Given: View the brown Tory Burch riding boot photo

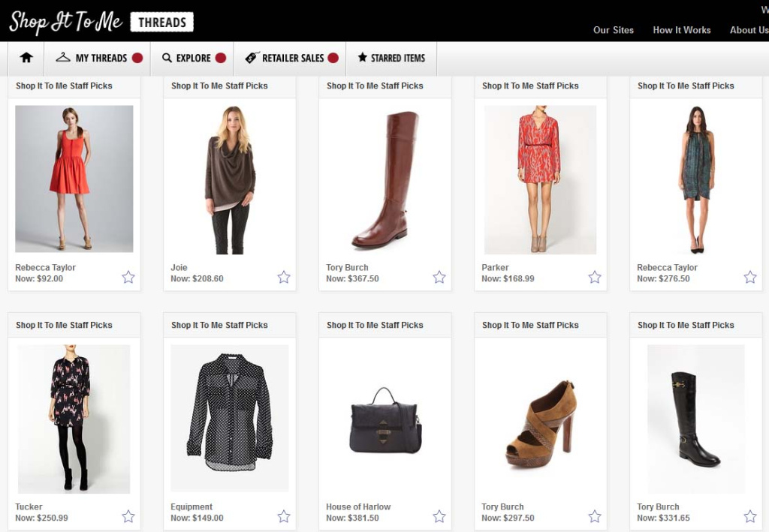Looking at the screenshot, I should pyautogui.click(x=385, y=180).
